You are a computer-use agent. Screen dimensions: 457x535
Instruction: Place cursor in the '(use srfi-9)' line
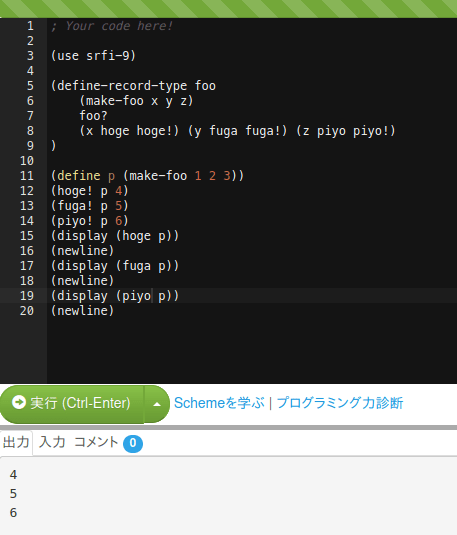click(93, 56)
